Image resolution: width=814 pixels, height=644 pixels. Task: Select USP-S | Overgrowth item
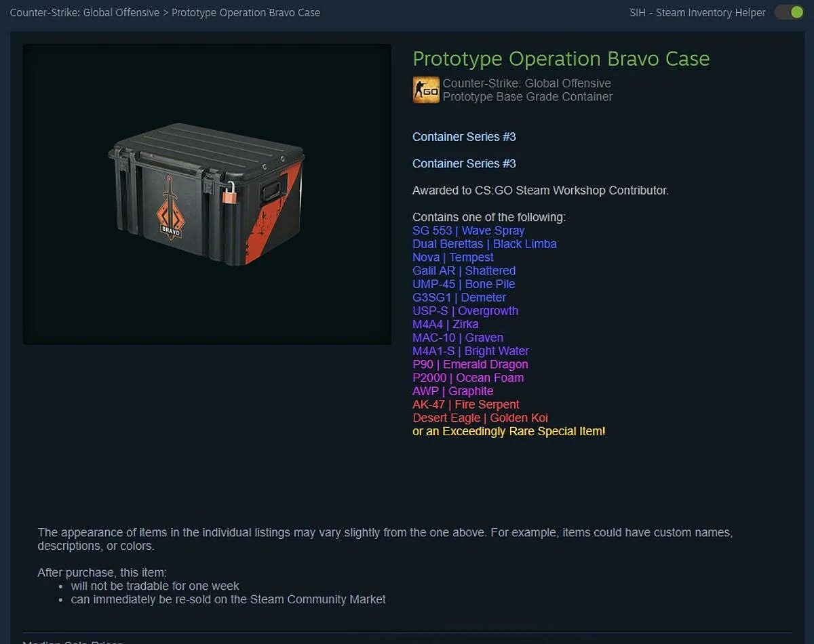click(465, 311)
